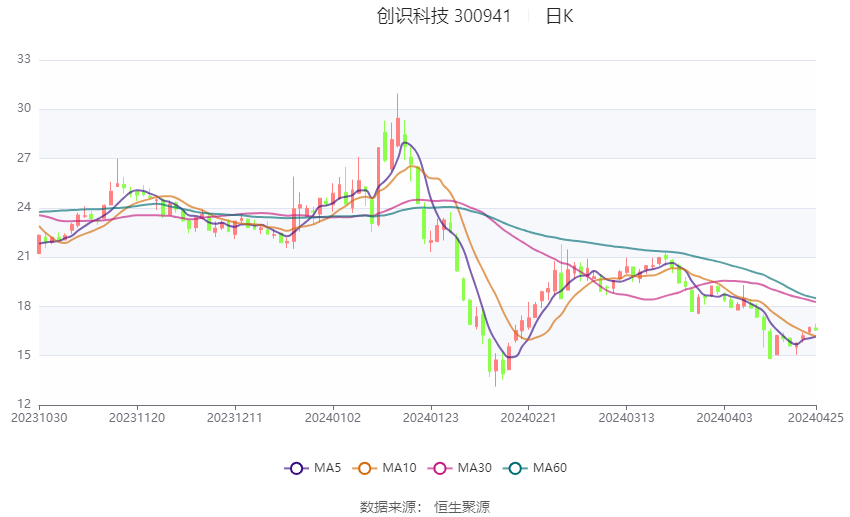Click the x-axis date label 20240403

[x=725, y=418]
